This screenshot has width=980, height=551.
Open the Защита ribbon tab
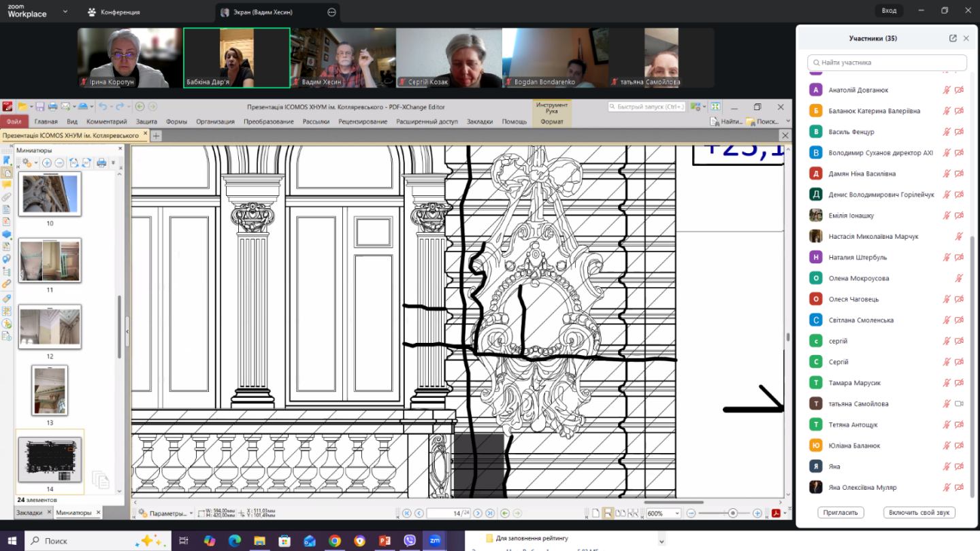coord(146,122)
